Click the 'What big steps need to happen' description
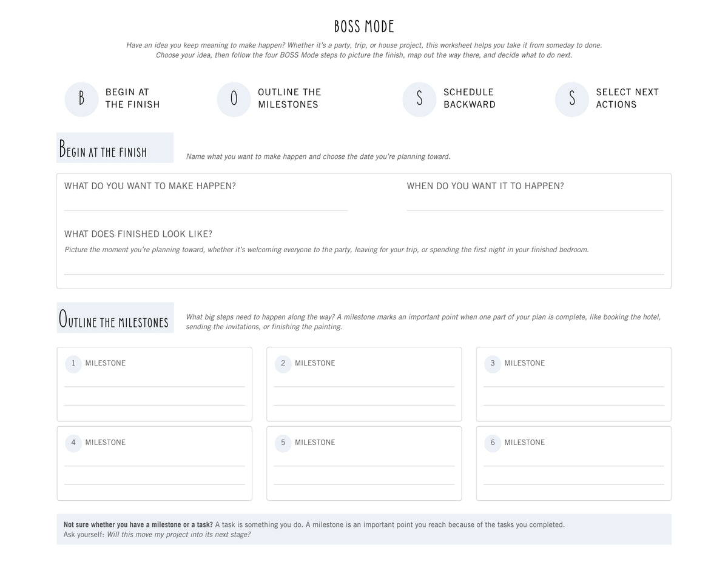Image resolution: width=728 pixels, height=562 pixels. (423, 322)
